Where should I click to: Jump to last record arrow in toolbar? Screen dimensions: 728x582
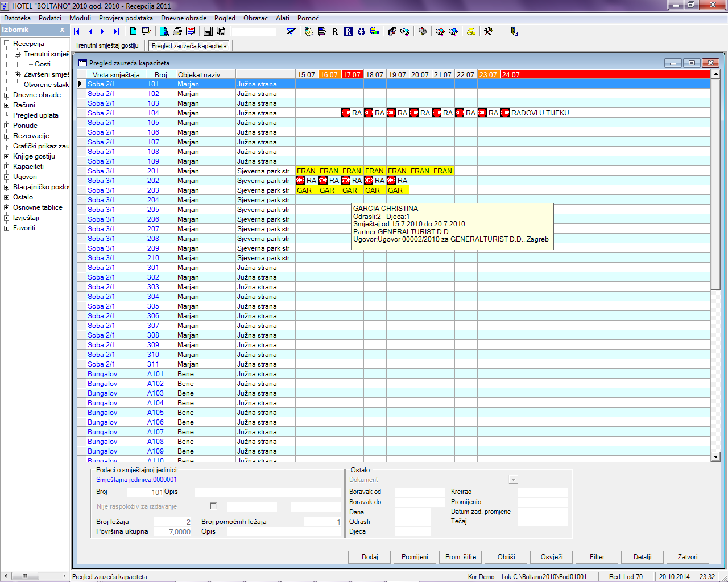pyautogui.click(x=116, y=32)
